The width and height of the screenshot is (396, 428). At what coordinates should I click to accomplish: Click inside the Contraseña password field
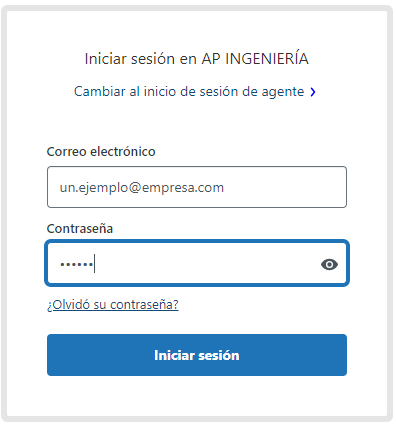(197, 263)
